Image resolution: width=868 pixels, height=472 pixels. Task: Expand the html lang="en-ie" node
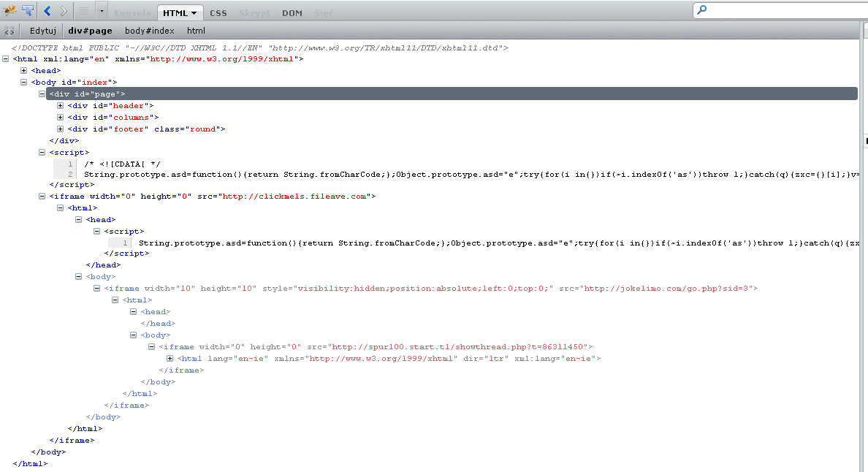click(170, 358)
